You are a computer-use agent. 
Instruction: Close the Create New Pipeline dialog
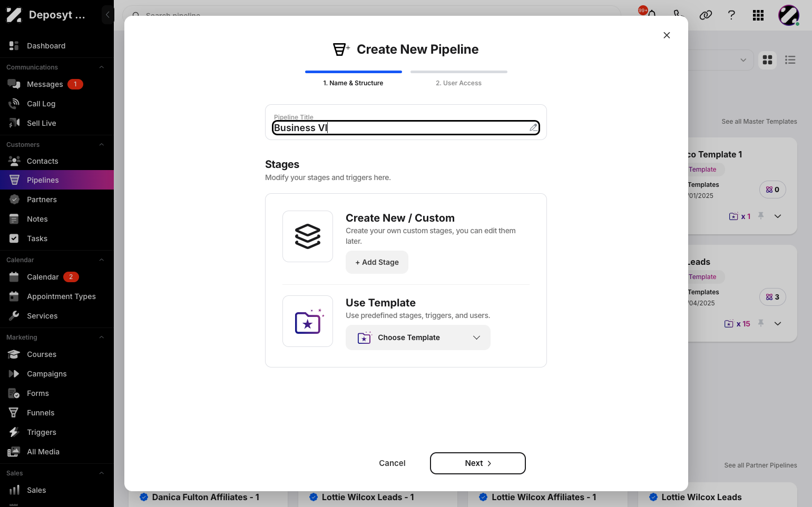click(x=667, y=35)
